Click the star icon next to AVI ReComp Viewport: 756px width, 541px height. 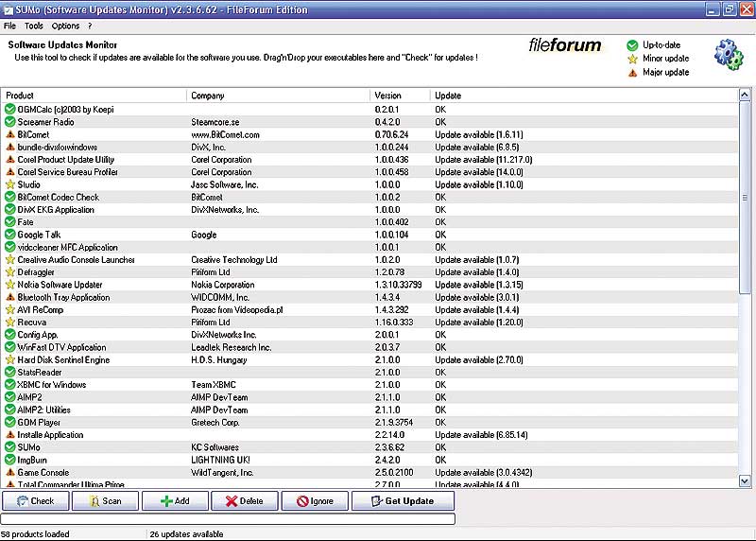pos(10,310)
